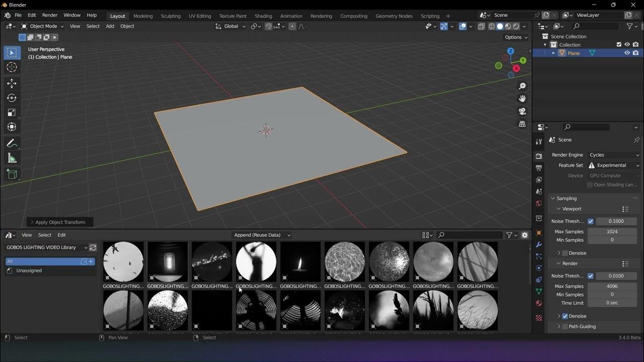Click the X axis on navigation gizmo
The width and height of the screenshot is (644, 362).
(516, 68)
